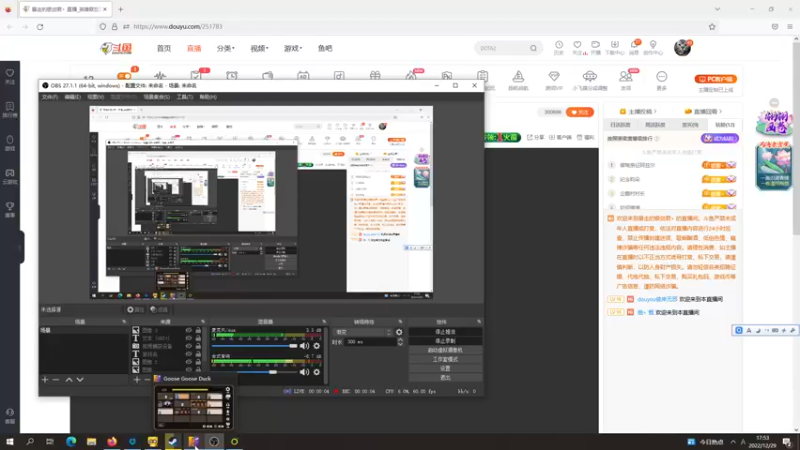Pop out the mixer dock panel icon

click(x=324, y=322)
